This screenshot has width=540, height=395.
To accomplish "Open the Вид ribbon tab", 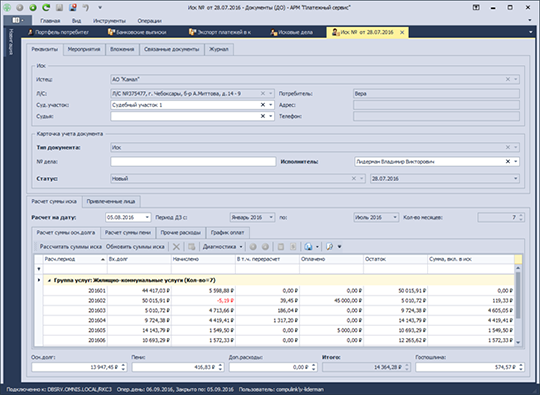I will 76,21.
